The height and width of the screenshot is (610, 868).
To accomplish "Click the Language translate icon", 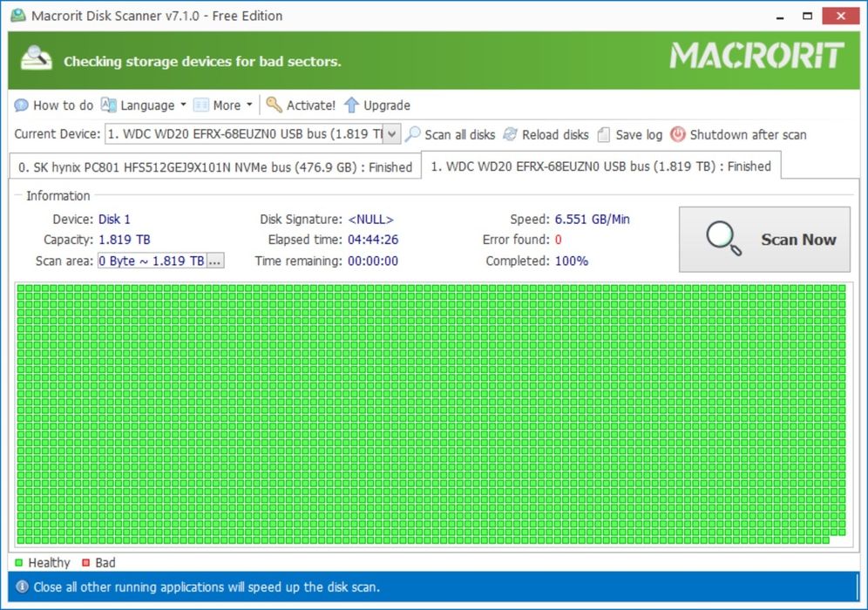I will (108, 105).
